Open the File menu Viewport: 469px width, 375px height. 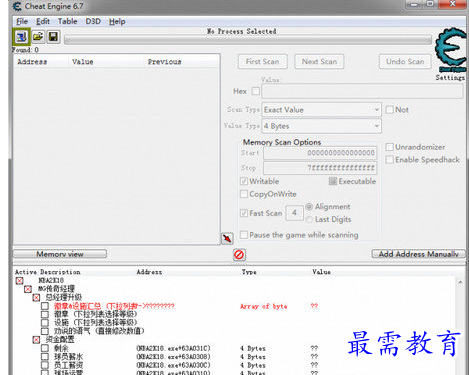click(22, 22)
